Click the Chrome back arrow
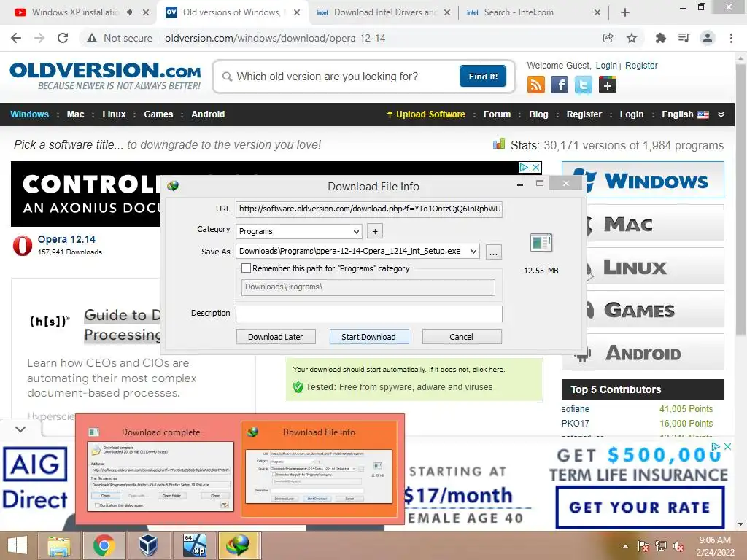 [x=16, y=38]
